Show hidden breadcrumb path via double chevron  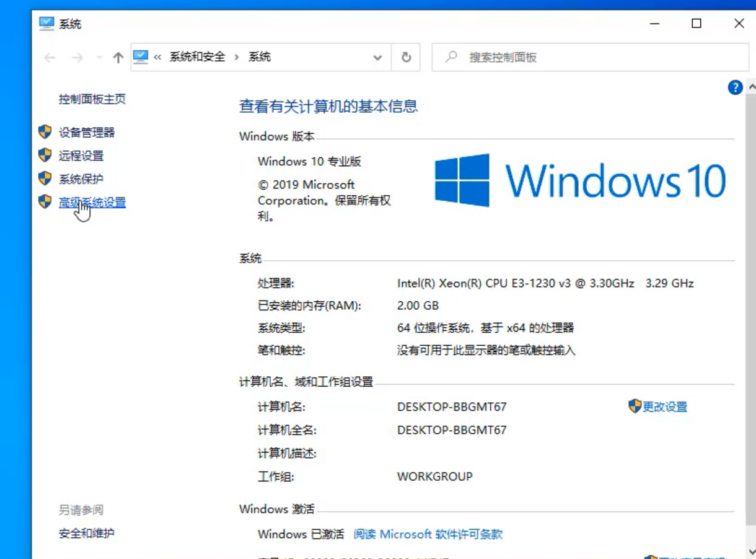point(157,57)
